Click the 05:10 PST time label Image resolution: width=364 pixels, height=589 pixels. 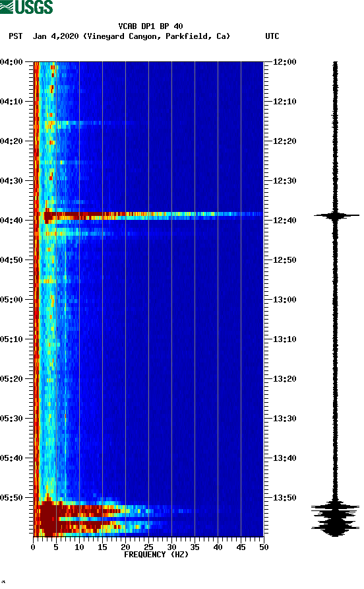(x=12, y=339)
